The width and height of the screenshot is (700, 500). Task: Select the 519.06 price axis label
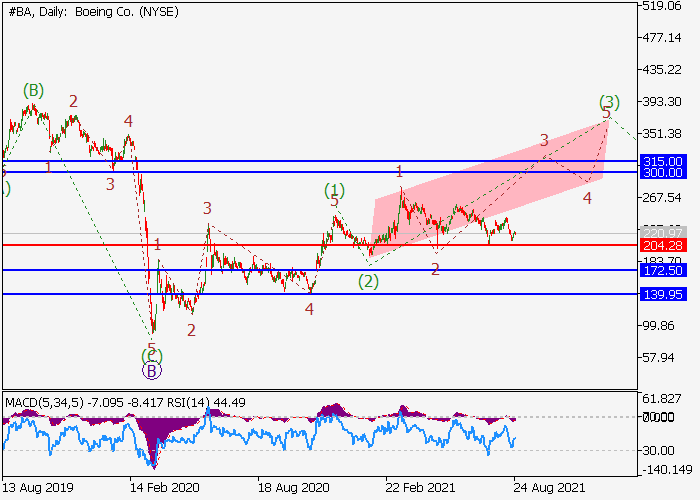click(x=662, y=6)
